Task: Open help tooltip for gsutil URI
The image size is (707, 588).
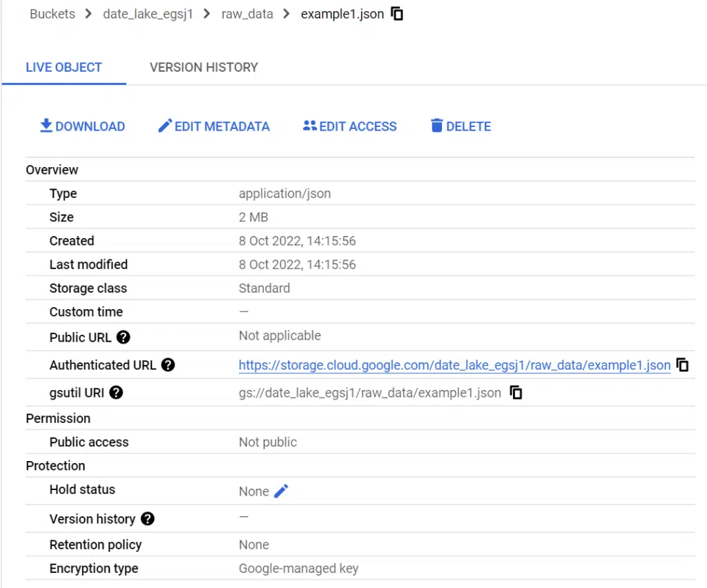Action: click(116, 393)
